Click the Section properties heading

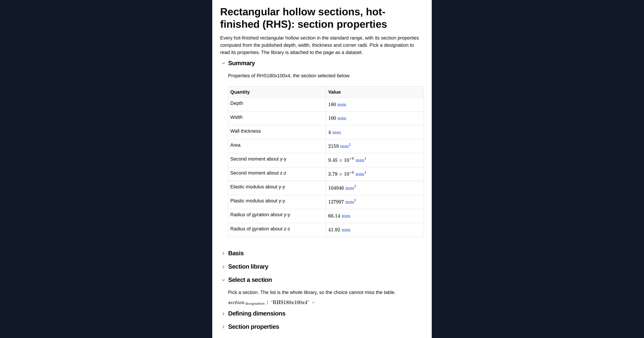click(x=254, y=327)
